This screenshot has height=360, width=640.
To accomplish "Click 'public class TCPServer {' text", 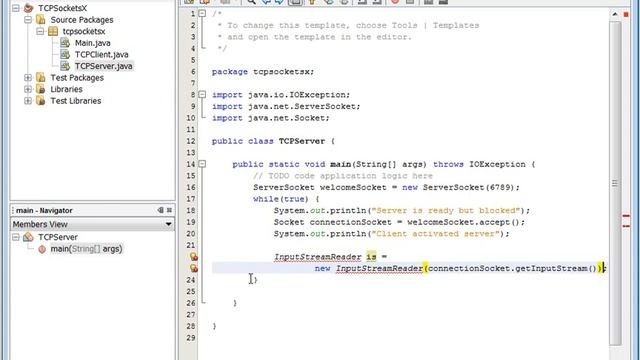I will click(x=273, y=141).
